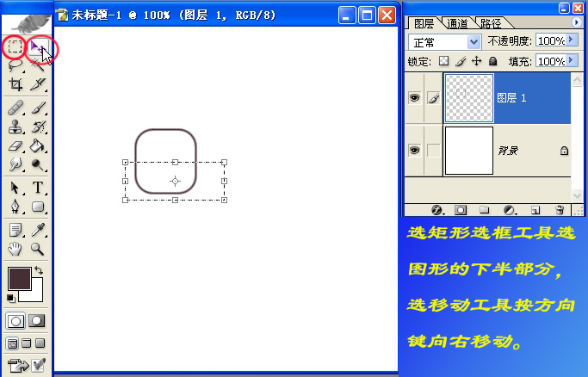Swap foreground and background colors
Viewport: 588px width, 377px height.
38,270
